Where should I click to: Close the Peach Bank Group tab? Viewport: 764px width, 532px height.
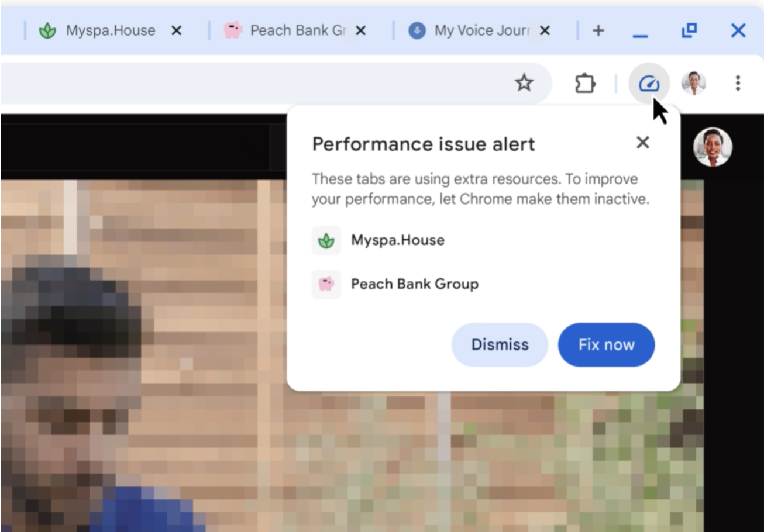[361, 31]
